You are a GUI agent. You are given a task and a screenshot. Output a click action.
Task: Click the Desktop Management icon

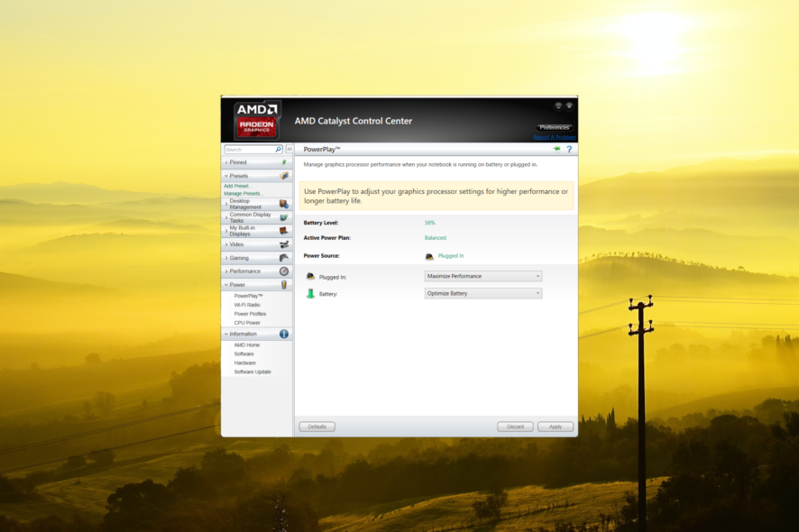pyautogui.click(x=284, y=205)
